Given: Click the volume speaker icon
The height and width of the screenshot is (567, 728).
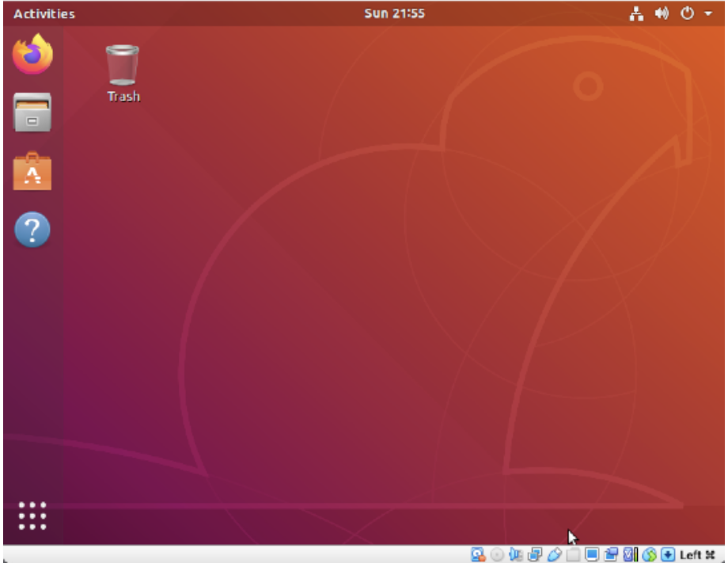Looking at the screenshot, I should 662,14.
